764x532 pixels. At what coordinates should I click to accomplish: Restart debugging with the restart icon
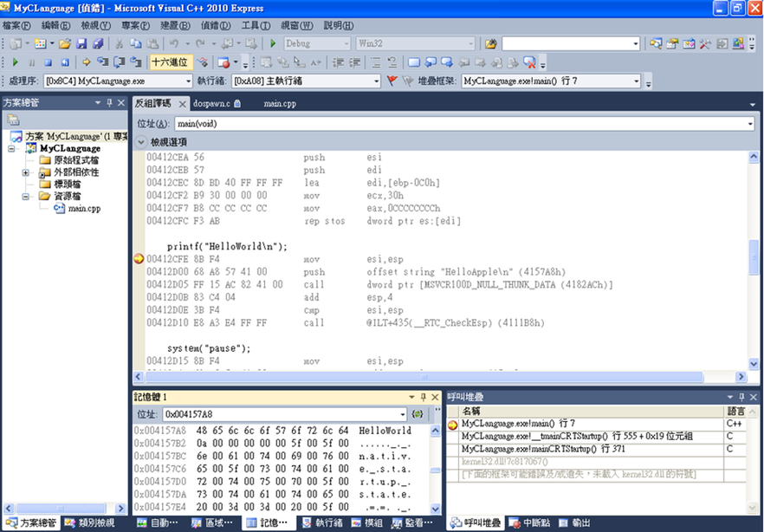(x=65, y=62)
